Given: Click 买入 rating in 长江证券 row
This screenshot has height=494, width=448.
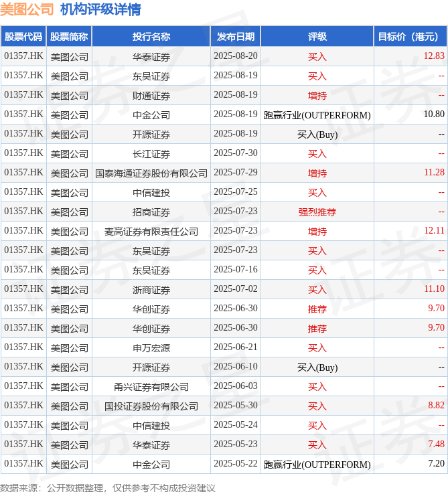Looking at the screenshot, I should pos(317,154).
